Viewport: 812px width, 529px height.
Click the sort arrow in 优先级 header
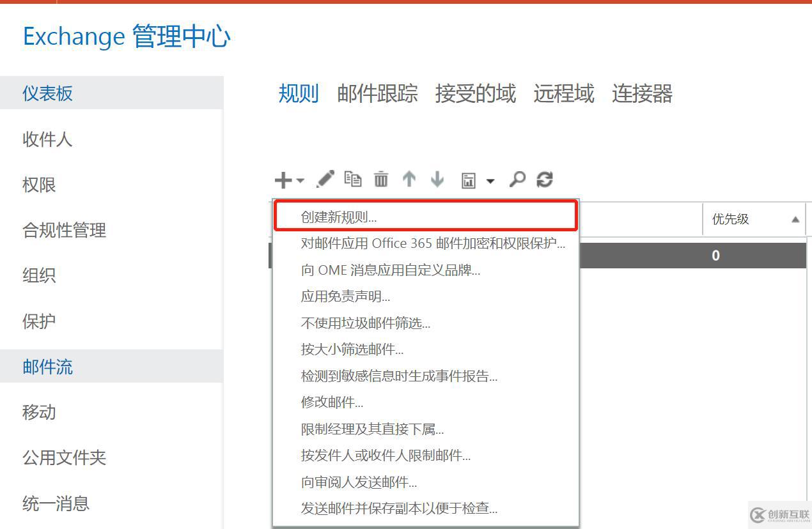tap(795, 220)
